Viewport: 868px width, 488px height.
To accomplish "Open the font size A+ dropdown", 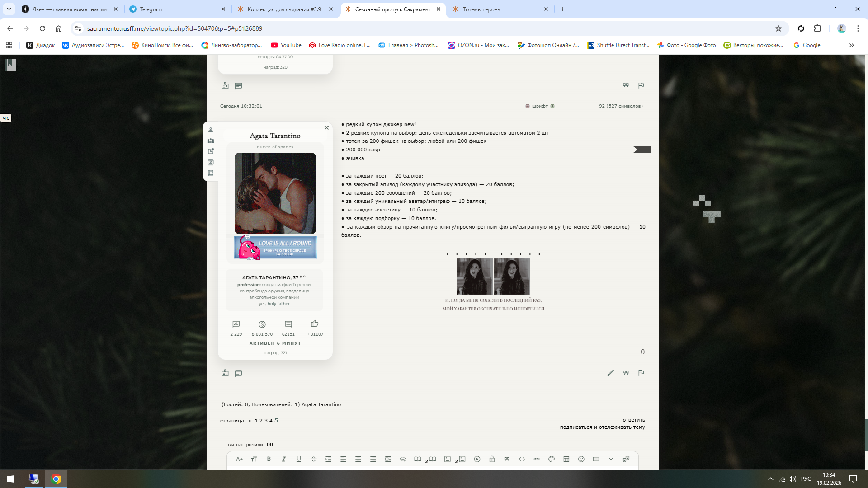I will tap(239, 459).
